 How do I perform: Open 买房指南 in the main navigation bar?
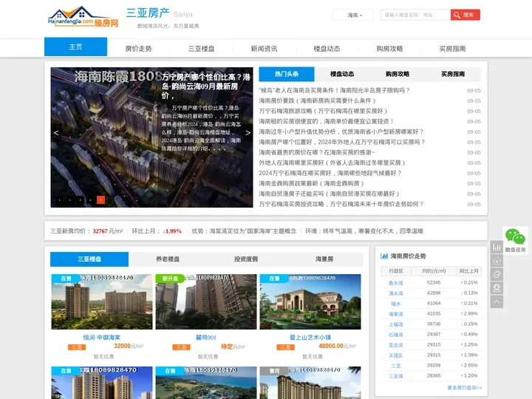click(452, 49)
